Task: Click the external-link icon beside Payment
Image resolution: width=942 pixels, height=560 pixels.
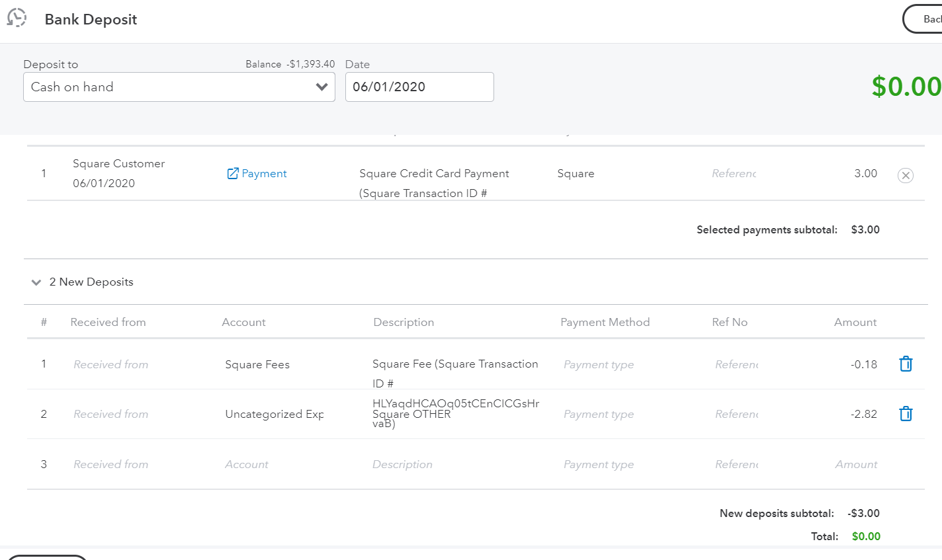Action: (232, 173)
